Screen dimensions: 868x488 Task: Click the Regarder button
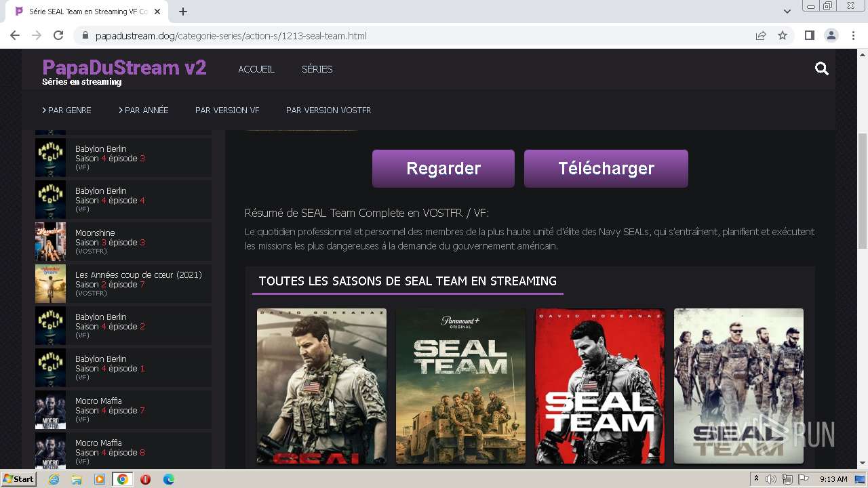[443, 168]
